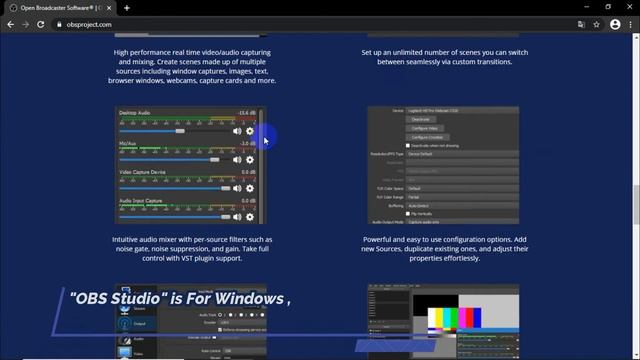Click the Video Capture Device volume slider
The image size is (640, 360).
(175, 188)
